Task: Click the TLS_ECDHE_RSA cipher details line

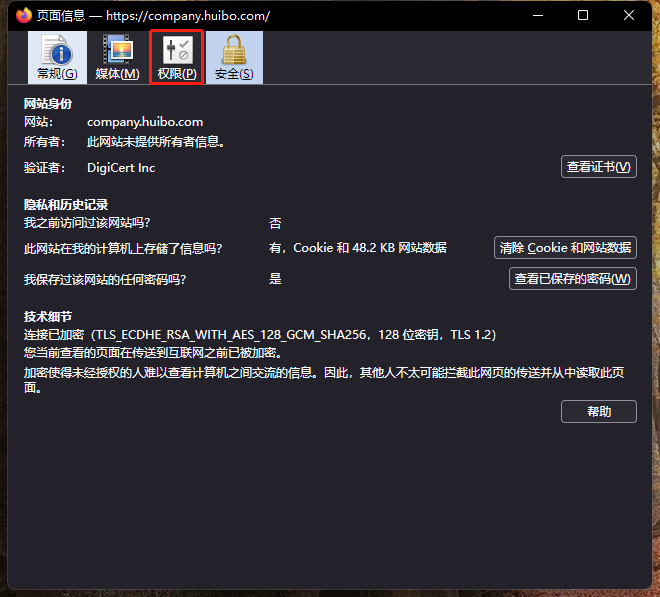Action: [x=260, y=334]
